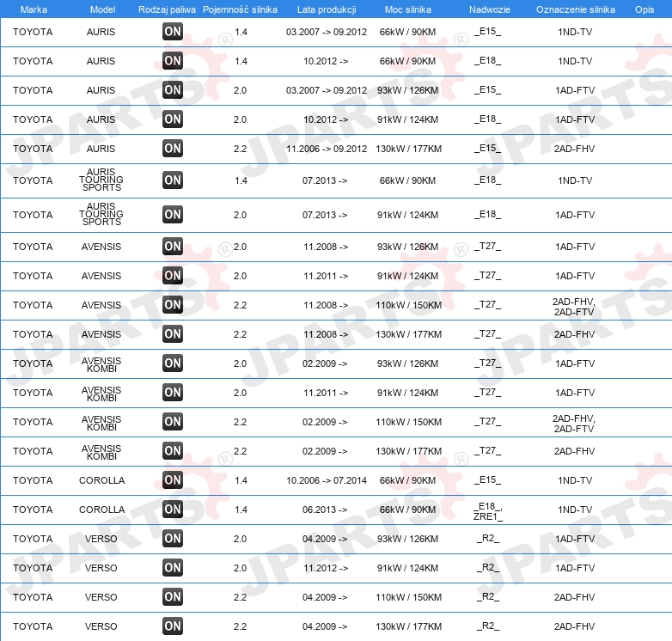Click the ON icon for Auris 1.4 _E18_

[172, 60]
